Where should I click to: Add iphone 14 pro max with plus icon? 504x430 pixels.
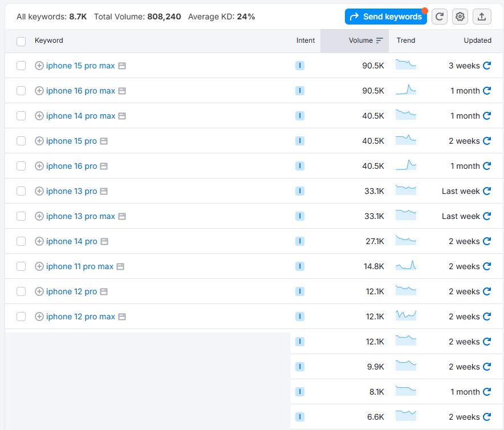coord(39,116)
